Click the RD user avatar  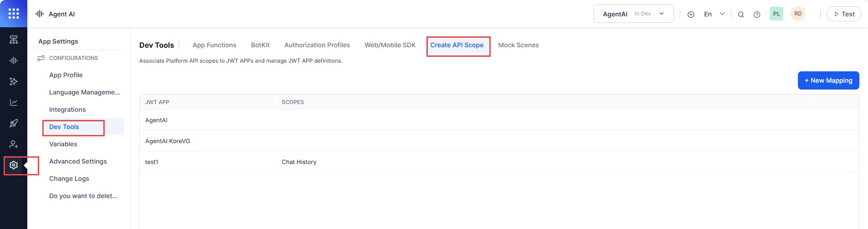click(797, 14)
